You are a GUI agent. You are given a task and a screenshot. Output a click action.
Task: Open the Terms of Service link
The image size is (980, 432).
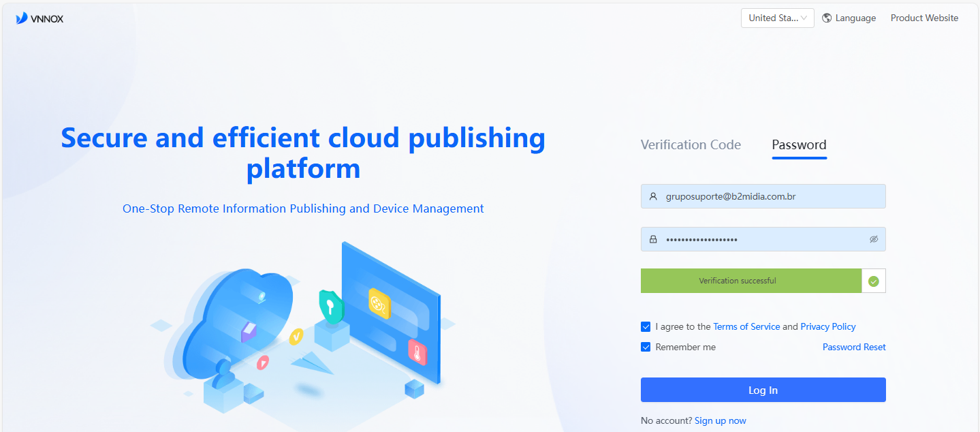746,326
